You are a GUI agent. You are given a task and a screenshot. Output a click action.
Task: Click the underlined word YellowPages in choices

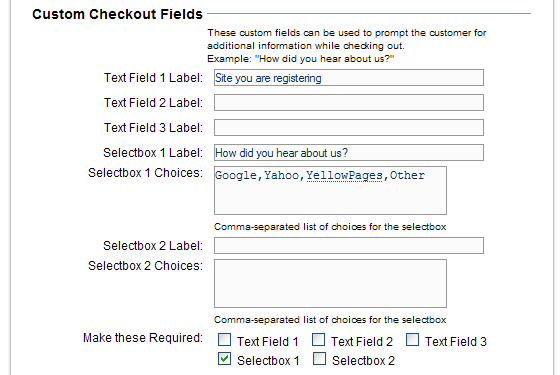(344, 175)
